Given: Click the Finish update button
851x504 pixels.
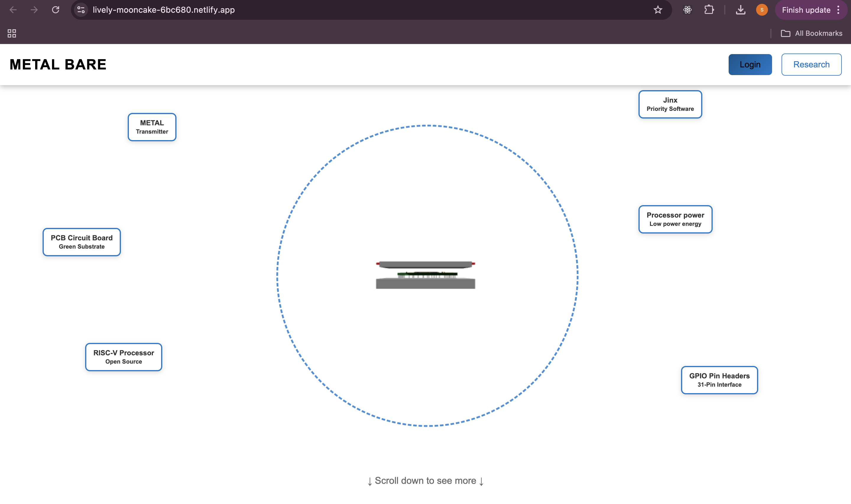Looking at the screenshot, I should click(x=806, y=10).
